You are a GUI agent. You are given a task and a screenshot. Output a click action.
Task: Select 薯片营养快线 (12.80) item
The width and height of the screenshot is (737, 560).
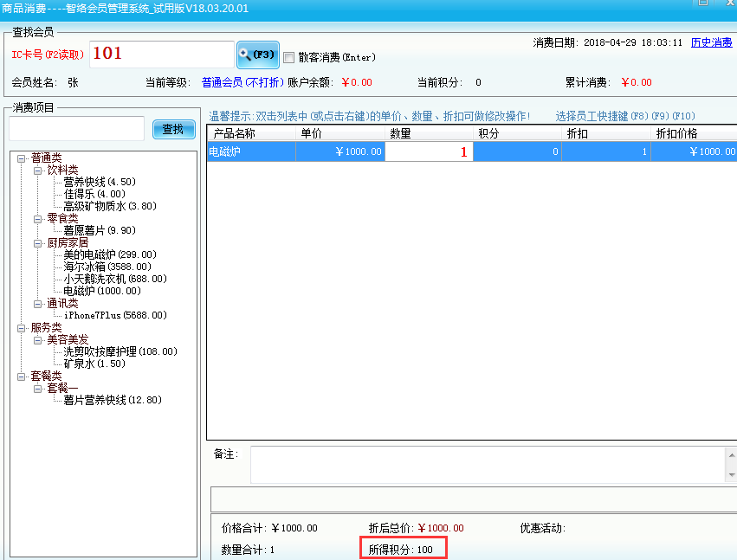(113, 400)
